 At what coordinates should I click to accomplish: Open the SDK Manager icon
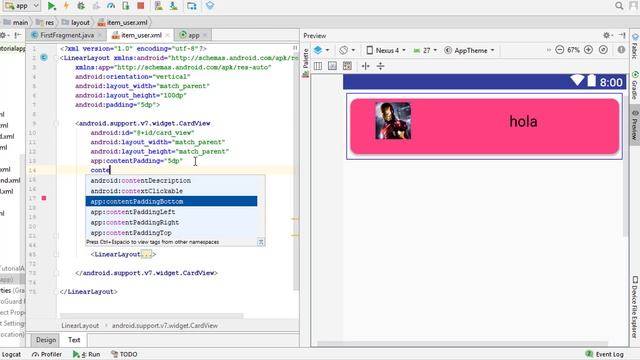[174, 6]
